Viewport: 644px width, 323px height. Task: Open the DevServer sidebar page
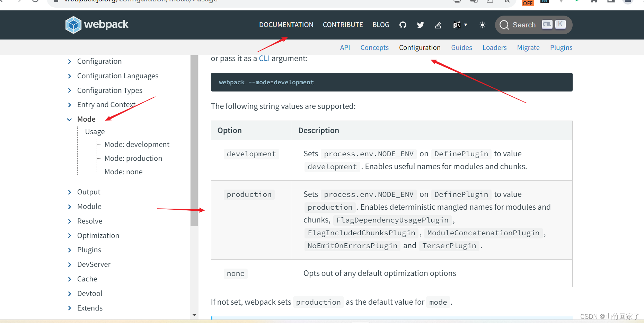pos(94,264)
